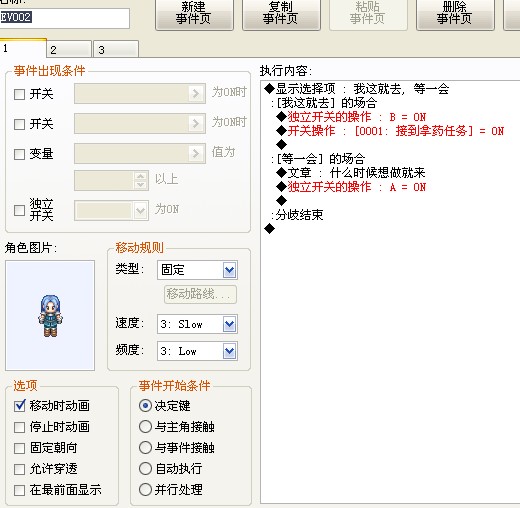The width and height of the screenshot is (520, 508).
Task: Select the last empty ◆ command line
Action: click(269, 229)
